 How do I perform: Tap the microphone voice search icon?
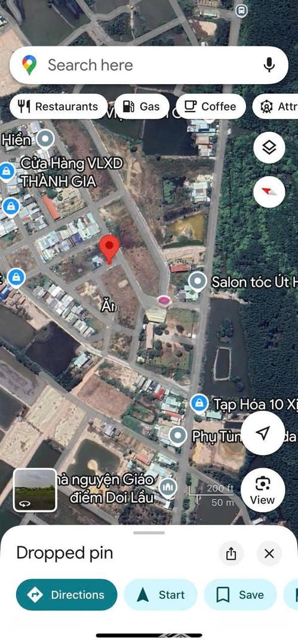pos(269,65)
